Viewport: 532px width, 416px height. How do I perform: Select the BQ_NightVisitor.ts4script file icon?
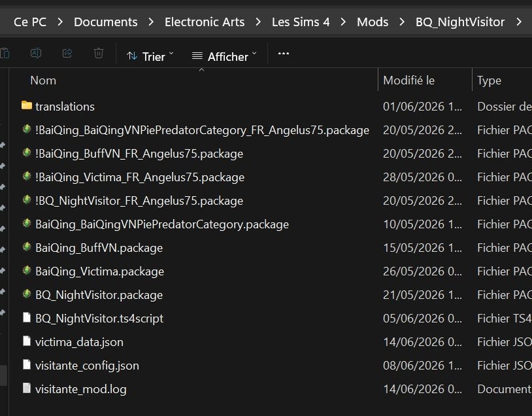point(26,317)
